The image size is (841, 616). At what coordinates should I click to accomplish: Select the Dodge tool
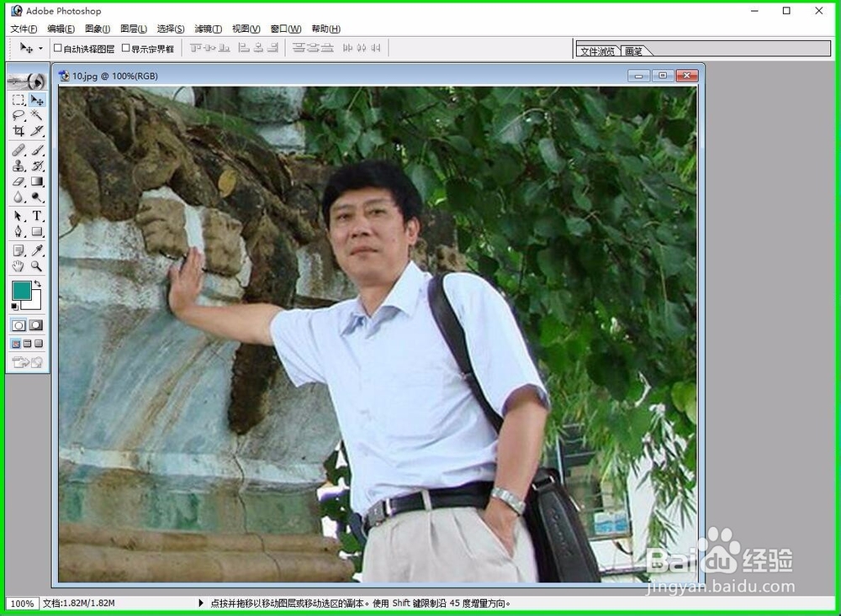pos(37,197)
